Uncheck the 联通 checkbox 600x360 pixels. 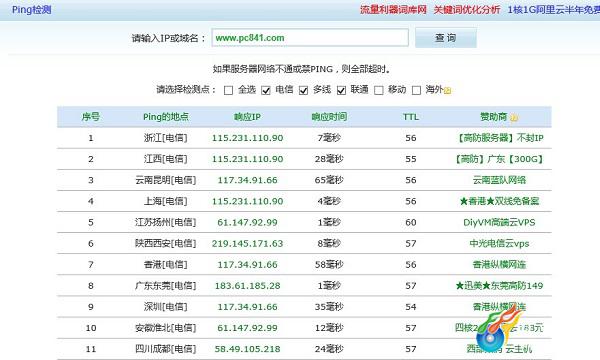[341, 90]
